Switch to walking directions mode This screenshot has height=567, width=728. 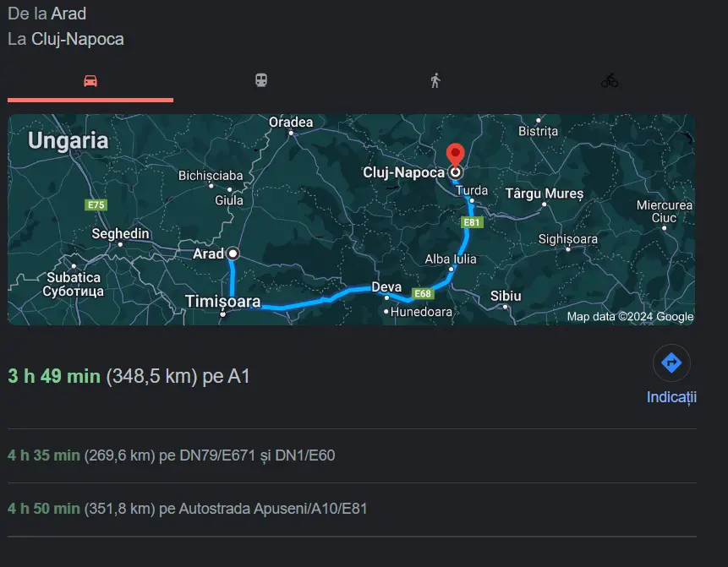435,81
